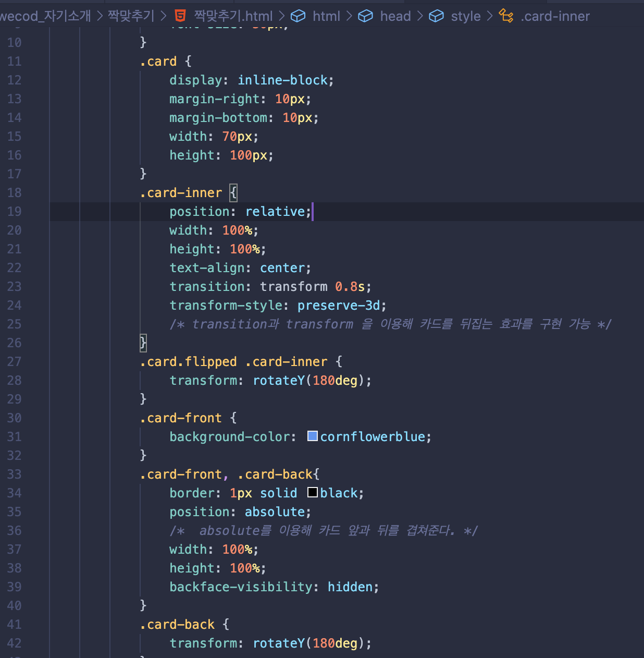This screenshot has height=658, width=644.
Task: Click the HTML5 file icon in breadcrumb
Action: click(180, 16)
